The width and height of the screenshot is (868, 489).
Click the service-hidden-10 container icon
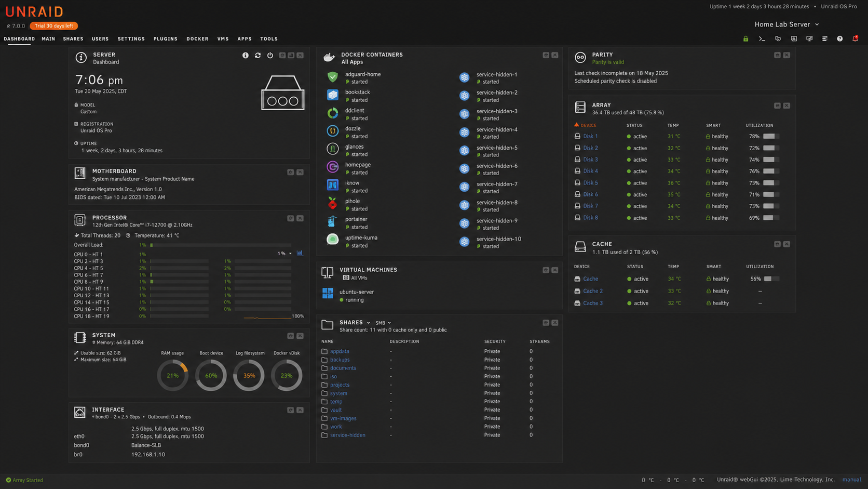coord(465,242)
